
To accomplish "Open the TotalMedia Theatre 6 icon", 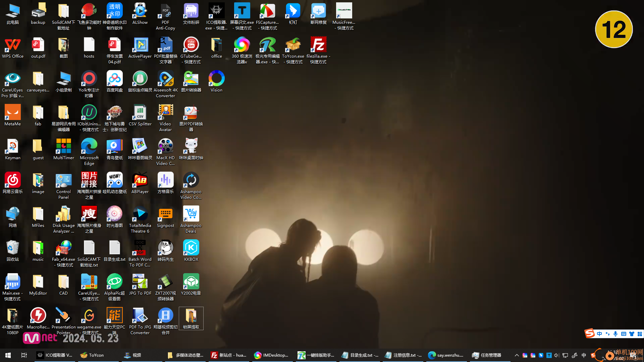I will tap(140, 220).
